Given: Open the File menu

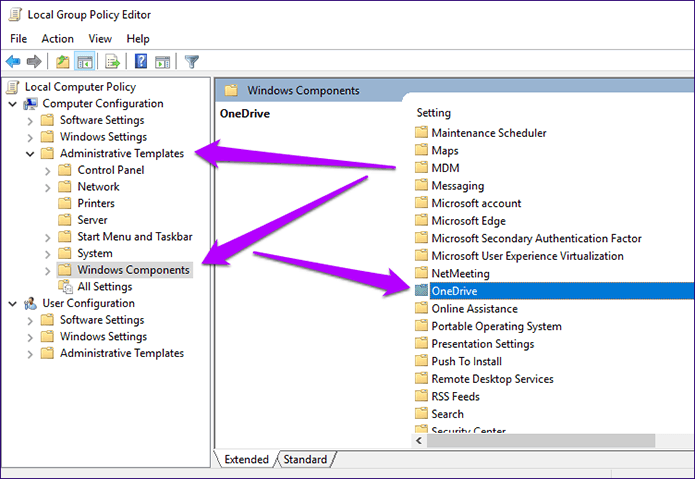Looking at the screenshot, I should coord(19,39).
